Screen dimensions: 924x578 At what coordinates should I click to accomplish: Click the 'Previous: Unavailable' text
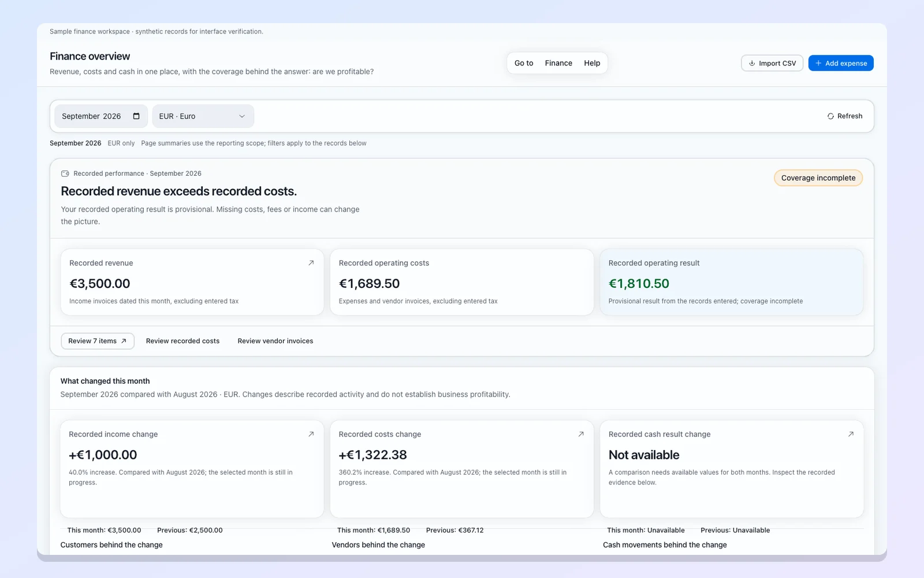coord(735,530)
